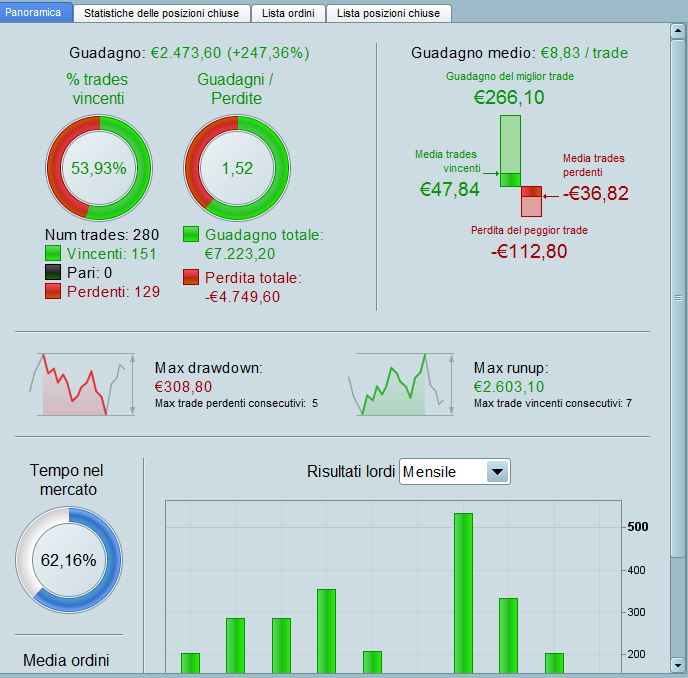This screenshot has height=678, width=688.
Task: Click the 1,52 Guadagni/Perdite donut chart
Action: pos(237,168)
